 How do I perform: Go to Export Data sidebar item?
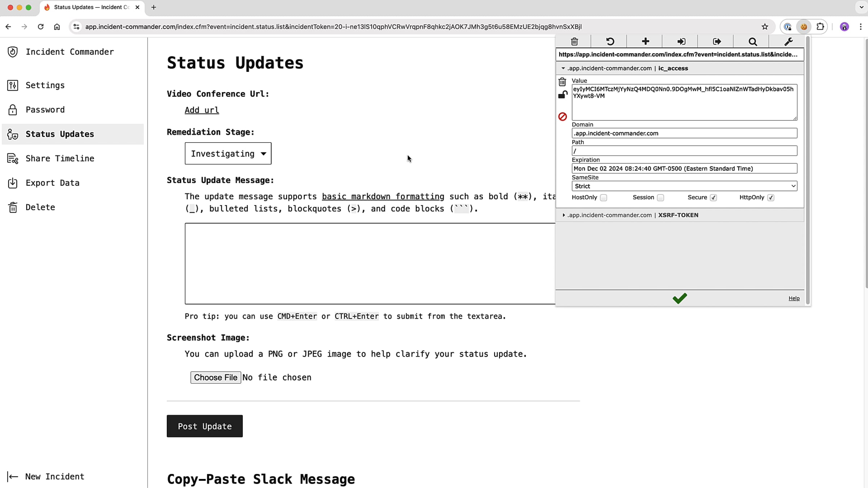pyautogui.click(x=52, y=183)
